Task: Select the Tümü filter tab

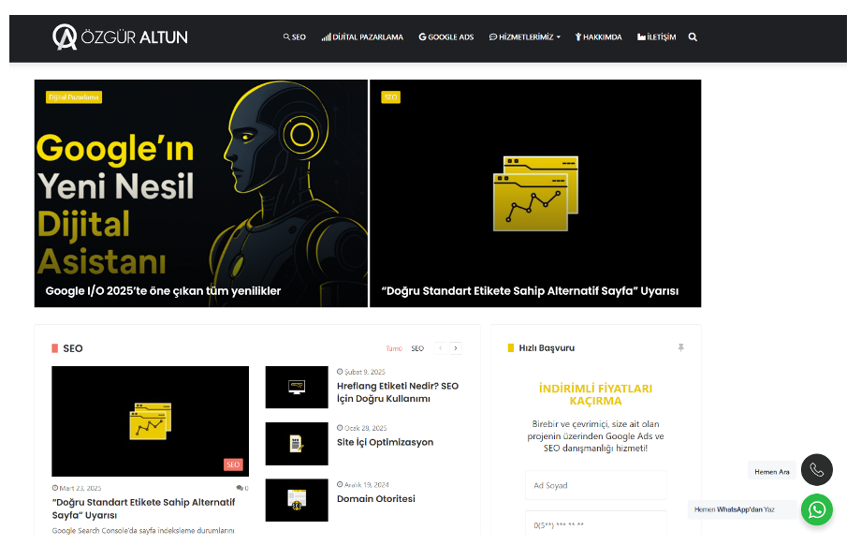Action: click(394, 349)
